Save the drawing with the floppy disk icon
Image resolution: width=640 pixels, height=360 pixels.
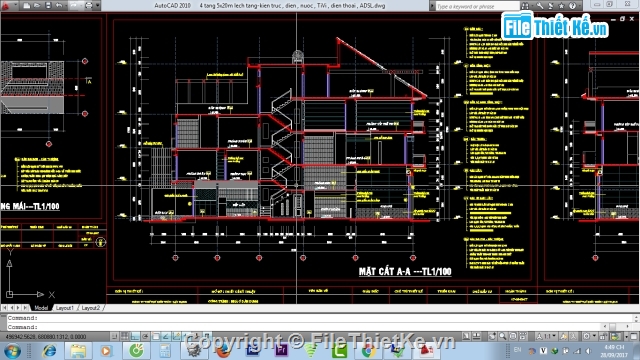point(48,6)
